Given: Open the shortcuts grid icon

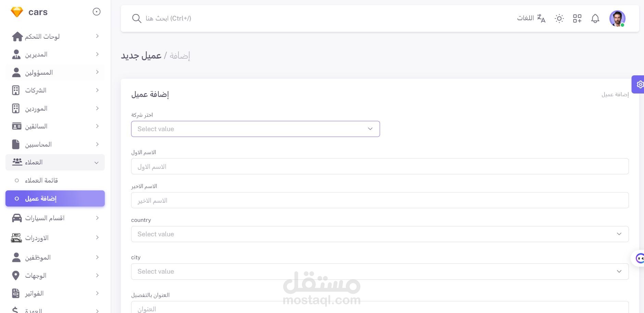Looking at the screenshot, I should pyautogui.click(x=577, y=18).
